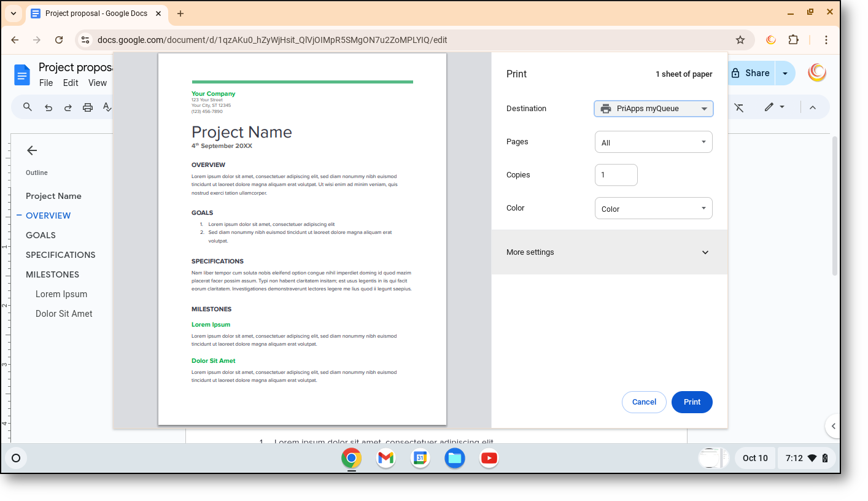Go to Lorem Ipsum in outline
The image size is (868, 501).
pos(61,294)
